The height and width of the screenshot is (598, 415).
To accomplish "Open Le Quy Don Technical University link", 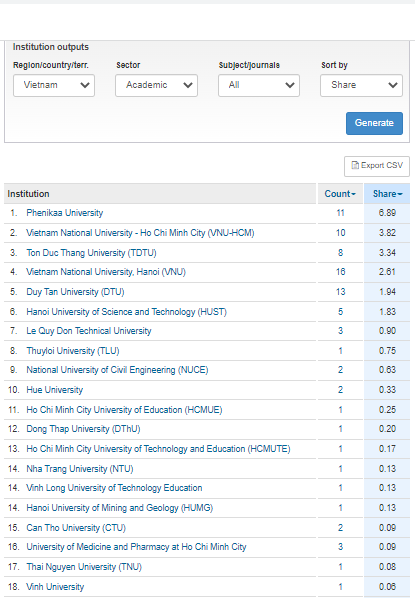I will tap(88, 331).
